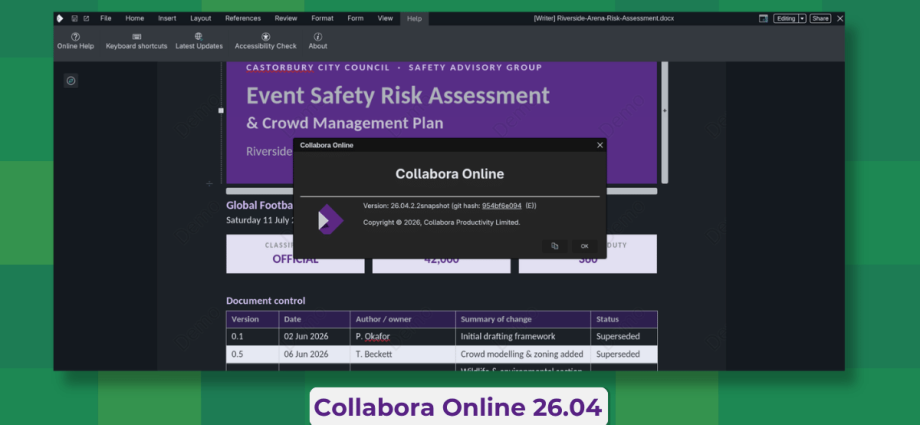Image resolution: width=920 pixels, height=425 pixels.
Task: Click 'CASTORBURY CITY COUNCIL' header text
Action: (x=317, y=68)
